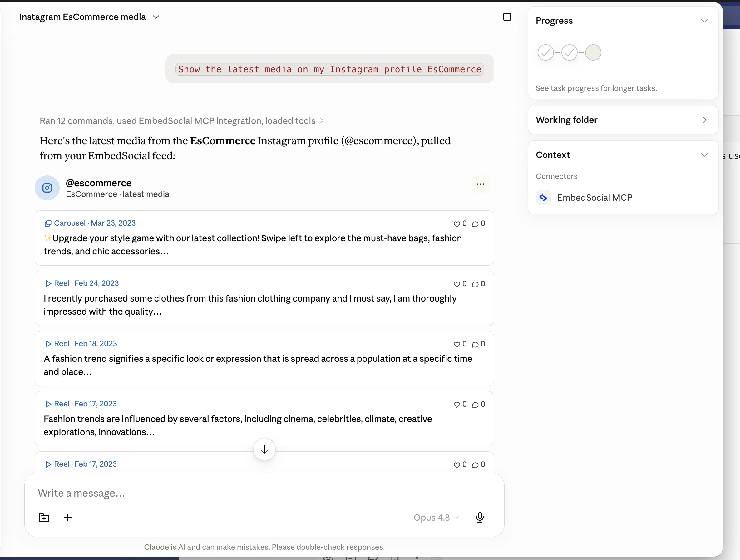Image resolution: width=740 pixels, height=560 pixels.
Task: Click the heart icon on Feb 24 reel
Action: coord(456,284)
